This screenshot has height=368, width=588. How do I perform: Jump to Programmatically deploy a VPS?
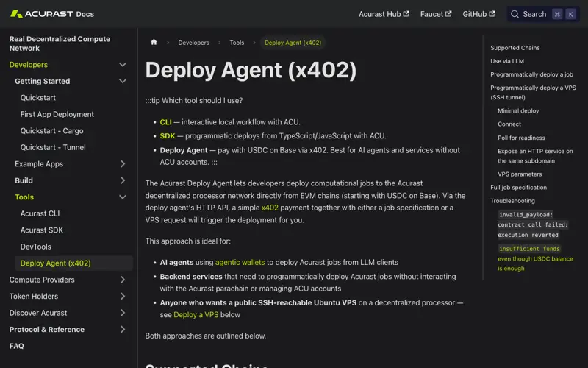pos(533,93)
